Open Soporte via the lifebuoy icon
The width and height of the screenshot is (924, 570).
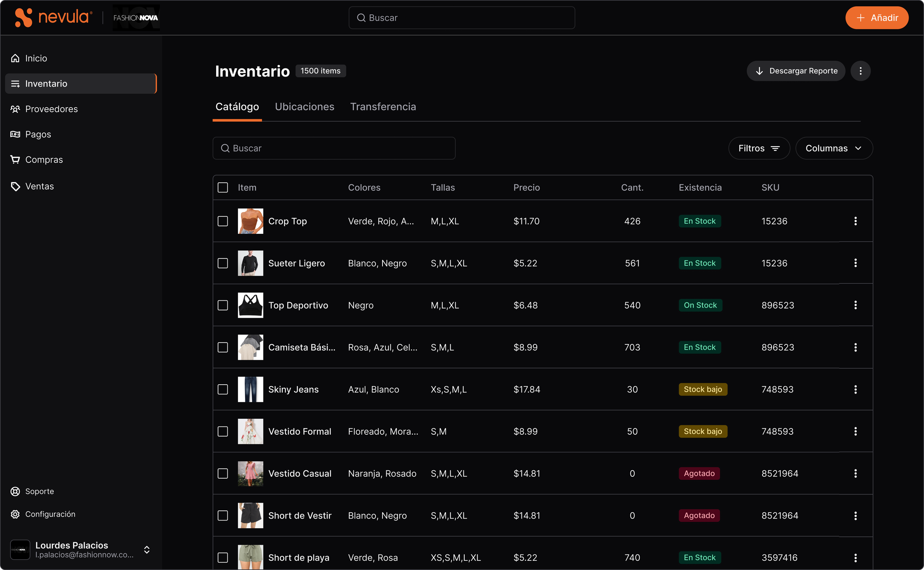pos(15,491)
